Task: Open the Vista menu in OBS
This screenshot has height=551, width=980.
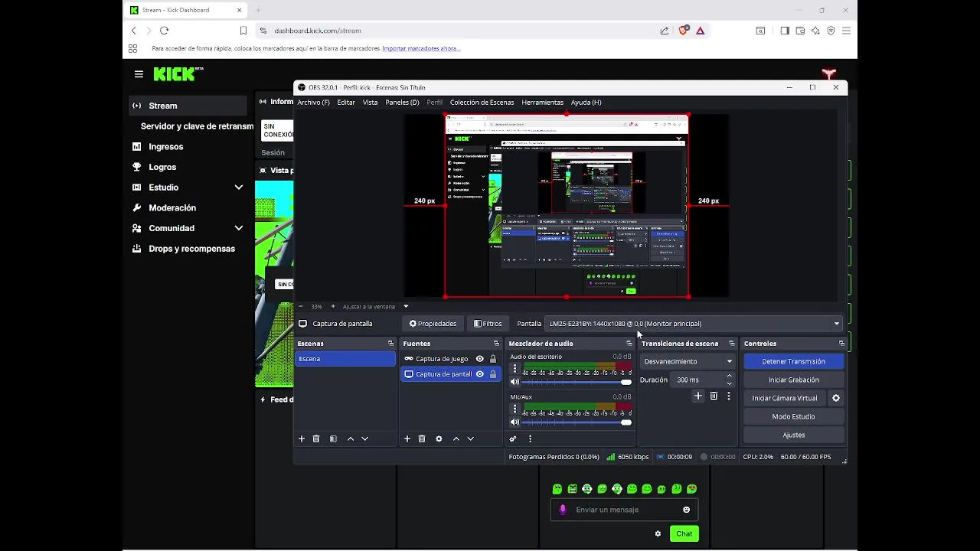Action: [x=370, y=102]
